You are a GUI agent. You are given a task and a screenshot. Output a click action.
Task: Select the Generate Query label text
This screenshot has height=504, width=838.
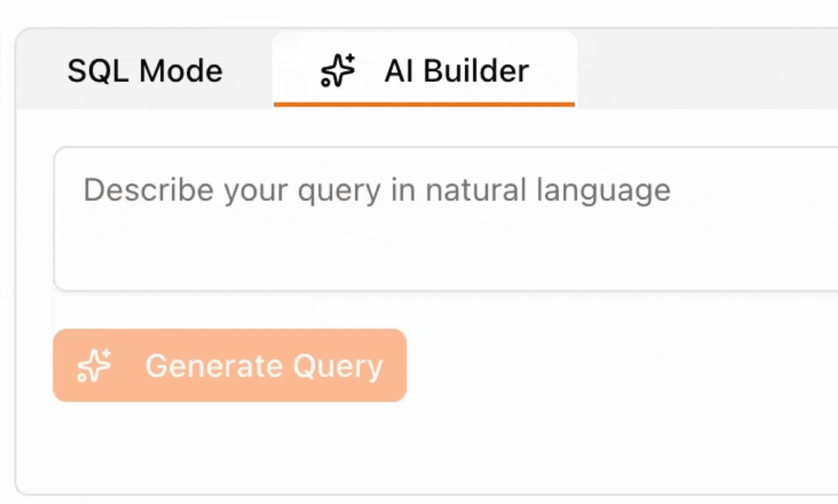coord(264,365)
